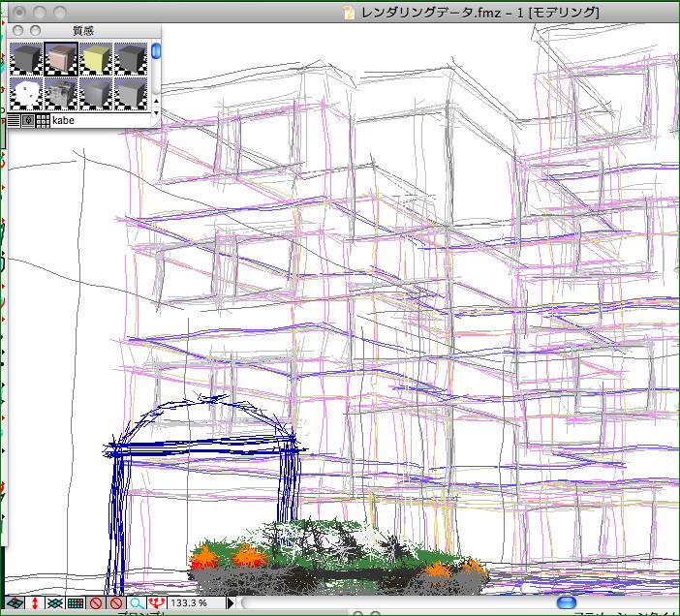The width and height of the screenshot is (680, 616).
Task: Click the red trident view icon
Action: click(x=157, y=603)
